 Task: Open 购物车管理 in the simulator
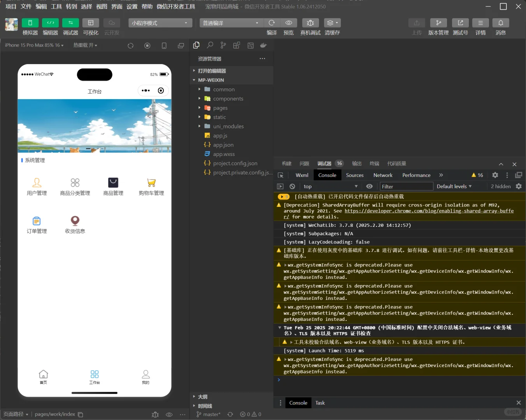[x=151, y=187]
